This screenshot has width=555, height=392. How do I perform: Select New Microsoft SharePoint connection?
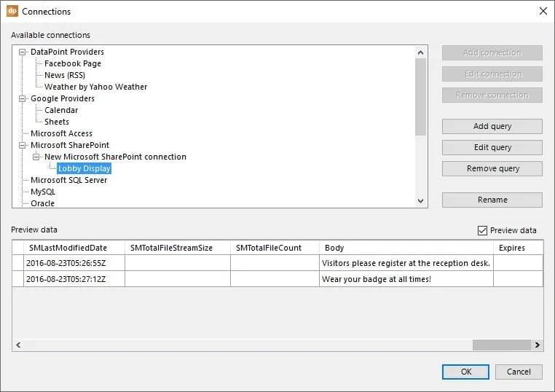point(115,157)
